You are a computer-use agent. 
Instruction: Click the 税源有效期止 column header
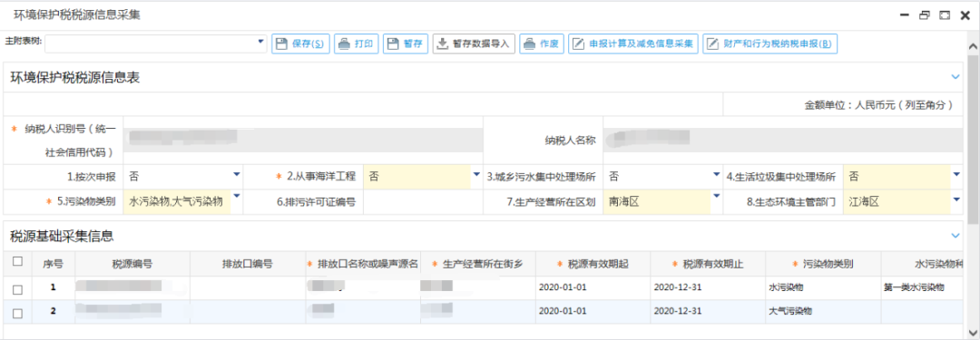click(708, 264)
